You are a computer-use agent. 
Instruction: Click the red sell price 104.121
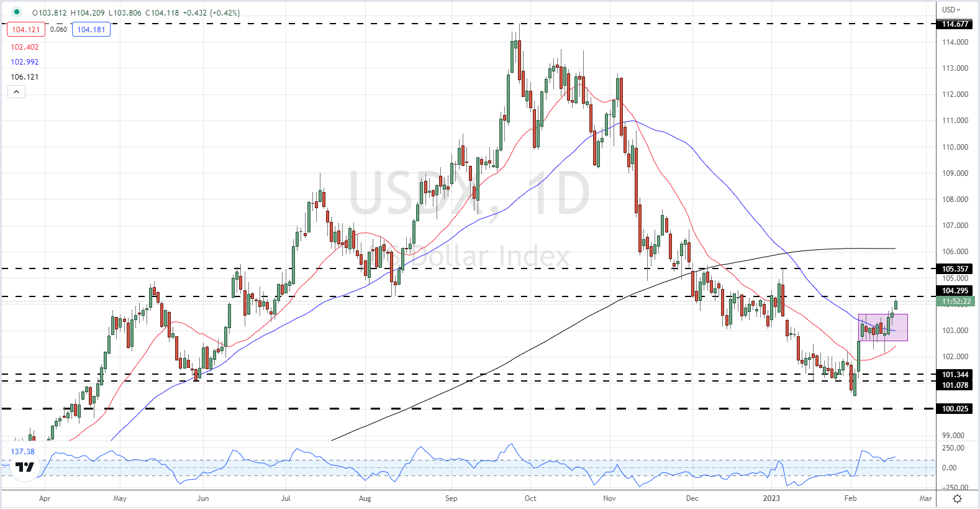point(26,29)
